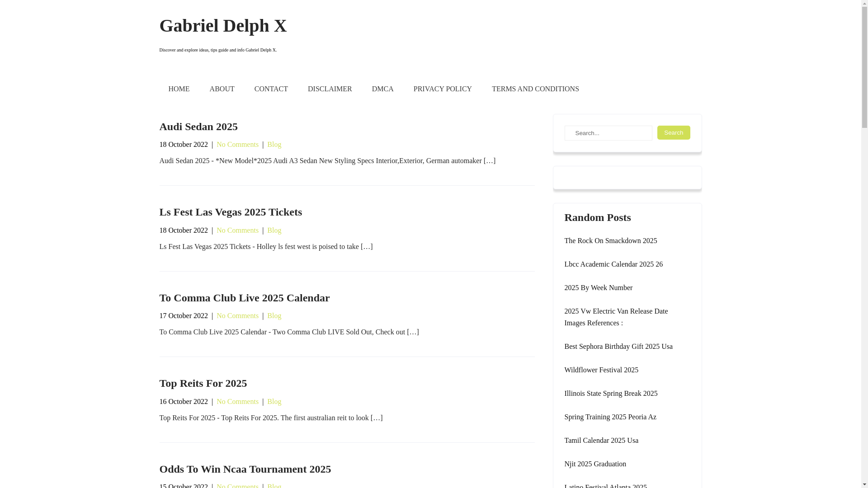The image size is (868, 488).
Task: Click the 16 October 2022 post date
Action: point(184,402)
